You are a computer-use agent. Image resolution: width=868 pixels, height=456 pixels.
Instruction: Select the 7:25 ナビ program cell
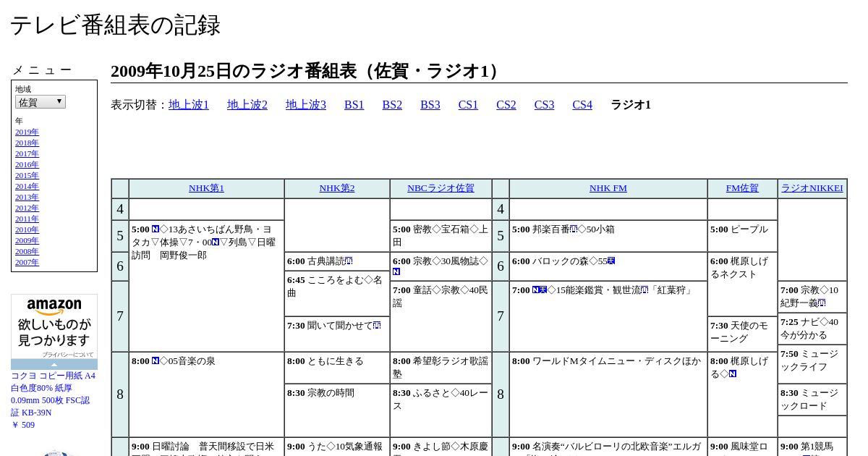812,329
